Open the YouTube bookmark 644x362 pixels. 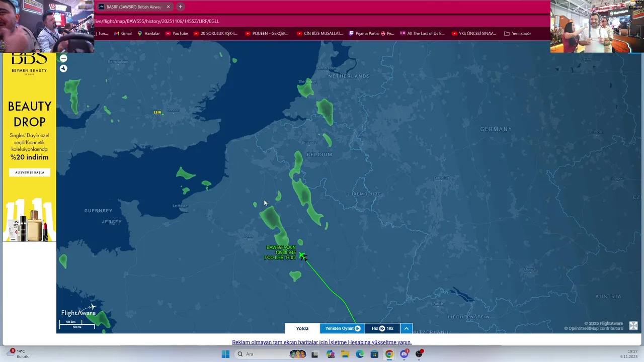coord(177,34)
